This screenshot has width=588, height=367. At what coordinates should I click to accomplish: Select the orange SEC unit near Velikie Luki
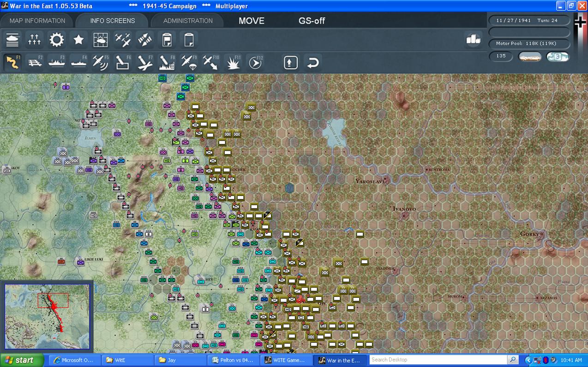pos(61,261)
